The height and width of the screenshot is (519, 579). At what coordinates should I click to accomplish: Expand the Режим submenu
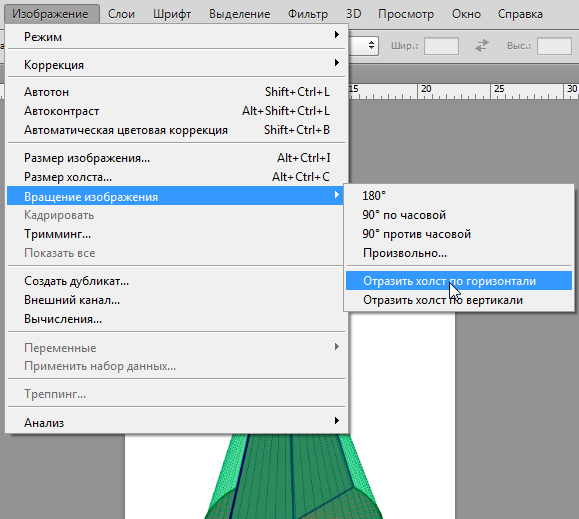(177, 37)
